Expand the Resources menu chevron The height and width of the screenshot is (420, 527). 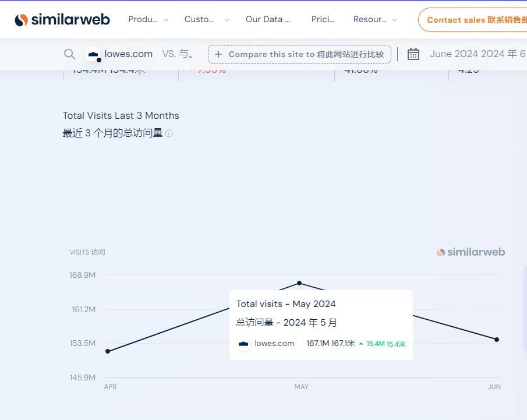(395, 20)
